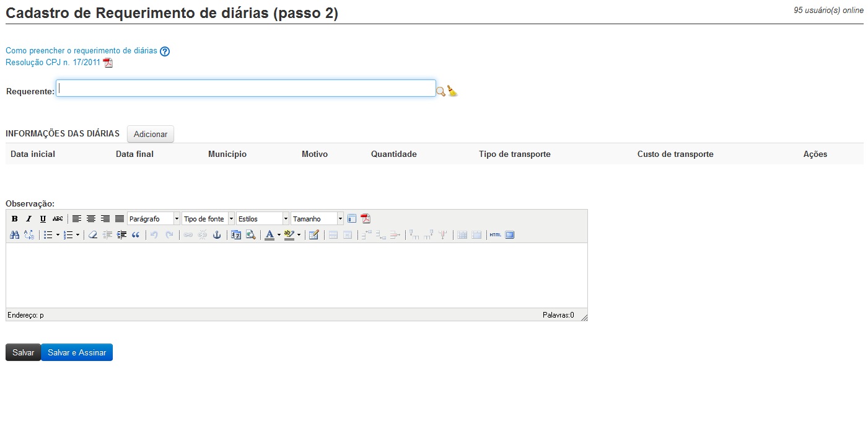Toggle underline formatting

(x=43, y=219)
